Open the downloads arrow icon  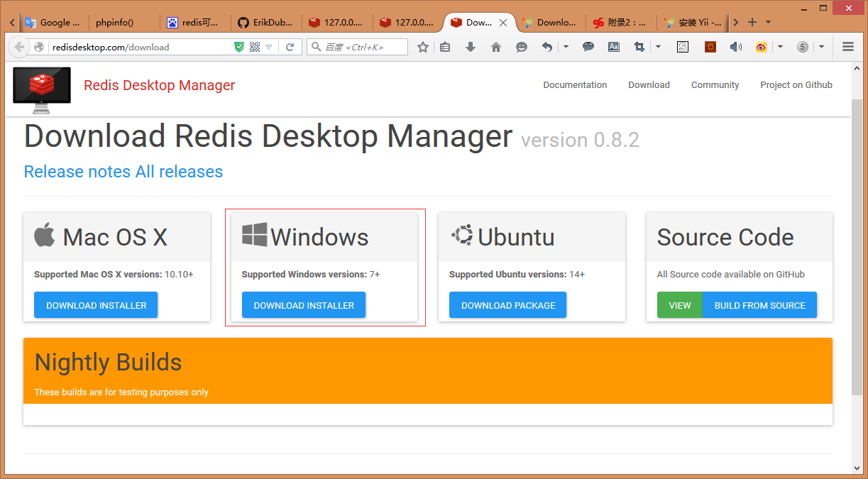click(x=470, y=47)
